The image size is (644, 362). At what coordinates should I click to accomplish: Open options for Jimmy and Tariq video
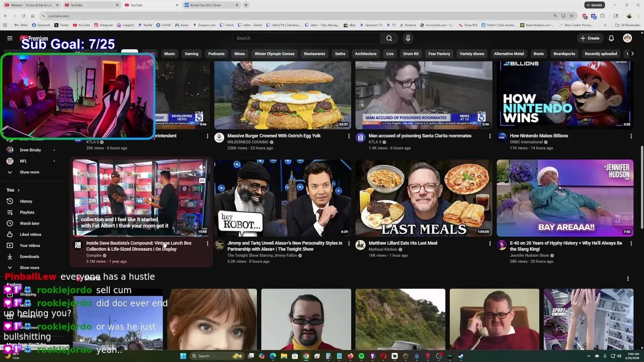tap(349, 243)
